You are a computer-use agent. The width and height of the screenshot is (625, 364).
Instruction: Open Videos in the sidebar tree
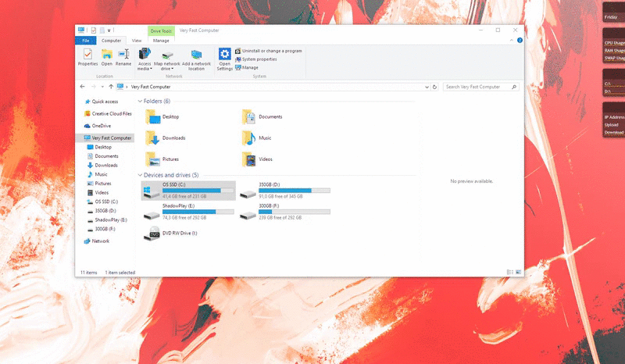point(98,193)
